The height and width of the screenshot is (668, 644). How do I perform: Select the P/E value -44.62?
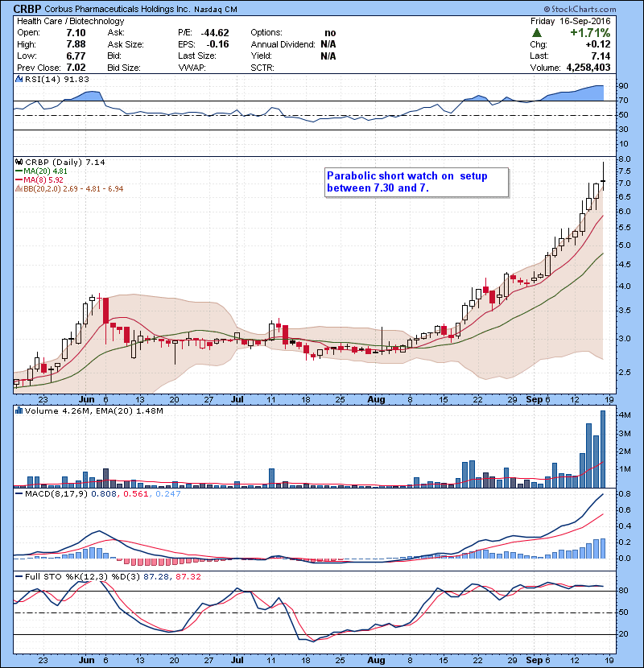tap(215, 33)
